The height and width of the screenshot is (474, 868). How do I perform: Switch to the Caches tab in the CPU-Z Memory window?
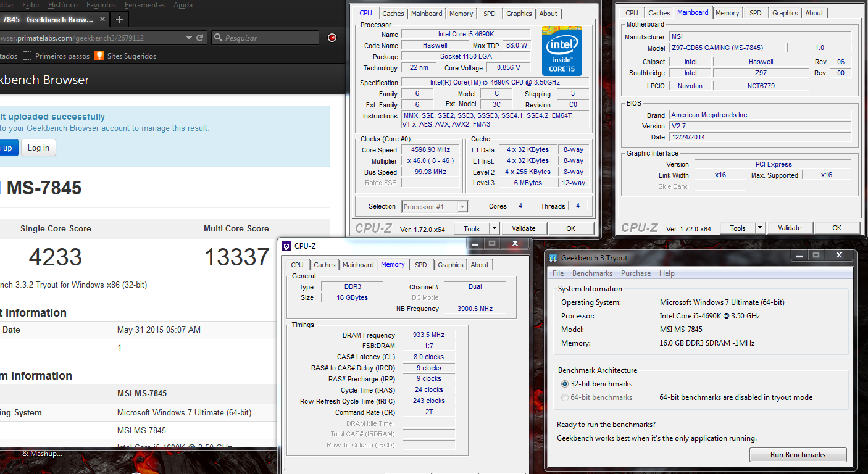[x=324, y=265]
